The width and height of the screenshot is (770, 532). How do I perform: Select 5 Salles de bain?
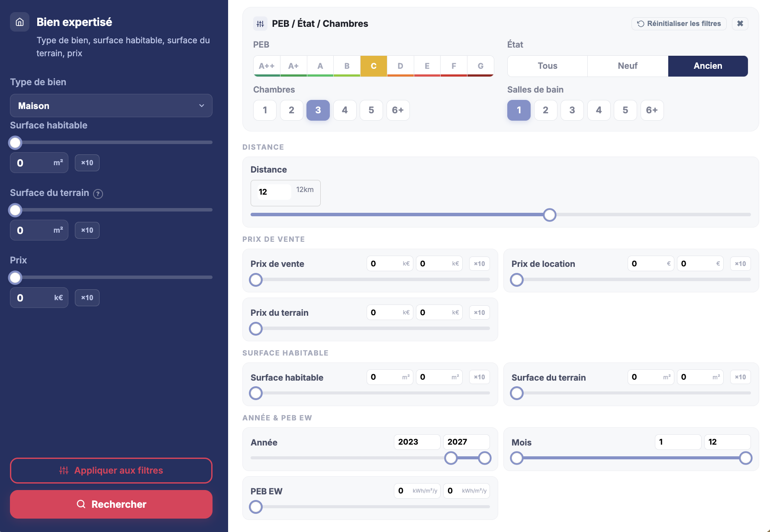tap(625, 110)
